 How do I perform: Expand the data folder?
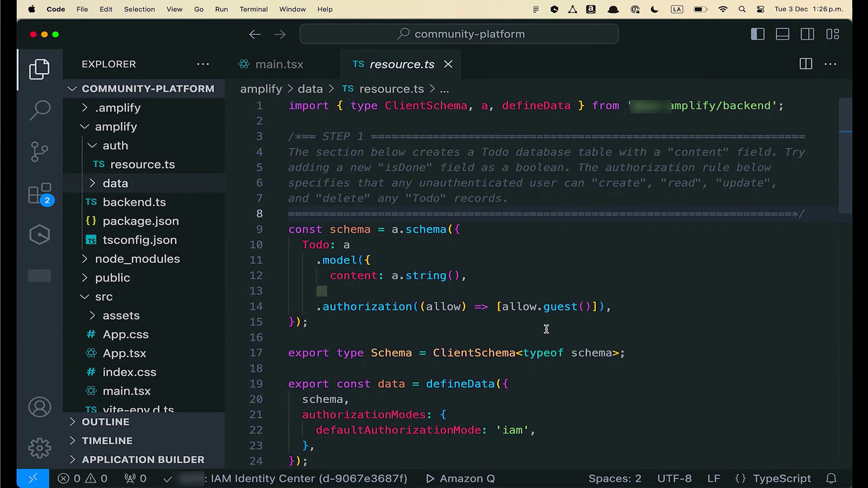pos(144,183)
